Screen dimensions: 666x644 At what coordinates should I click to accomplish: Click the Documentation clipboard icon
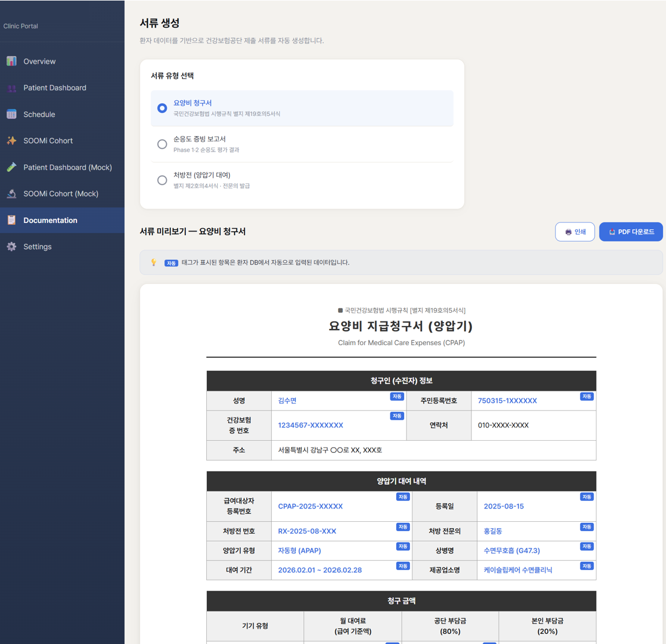pos(12,220)
